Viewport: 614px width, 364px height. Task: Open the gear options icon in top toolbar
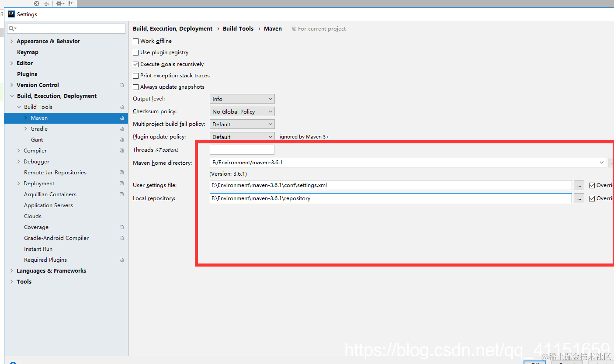coord(59,3)
